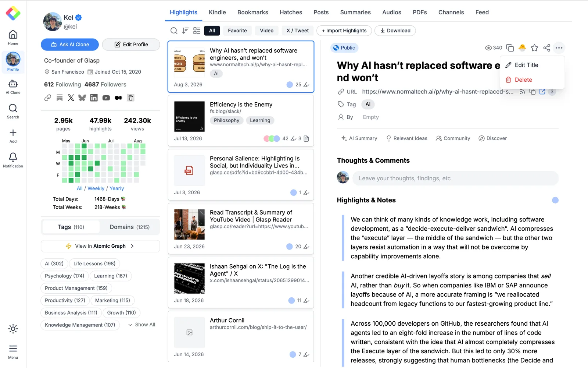
Task: Click the color dot on the Aug 3, 2026 card
Action: click(290, 85)
